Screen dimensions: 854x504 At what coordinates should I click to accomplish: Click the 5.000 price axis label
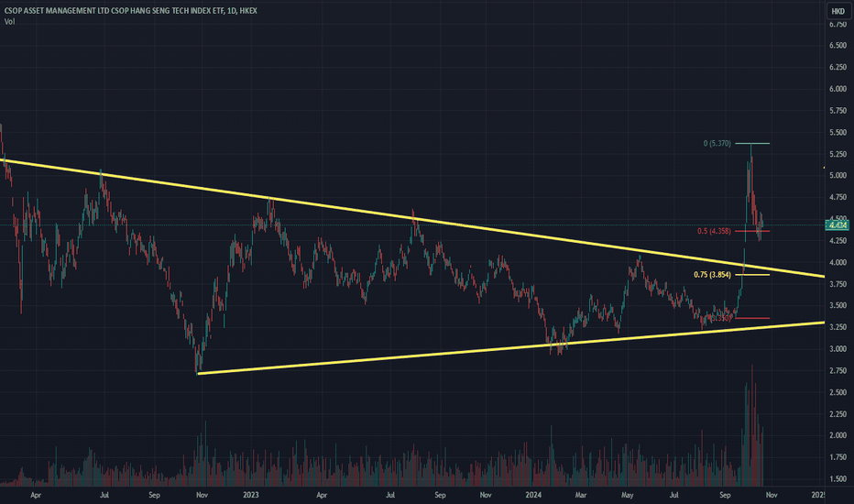tap(838, 175)
